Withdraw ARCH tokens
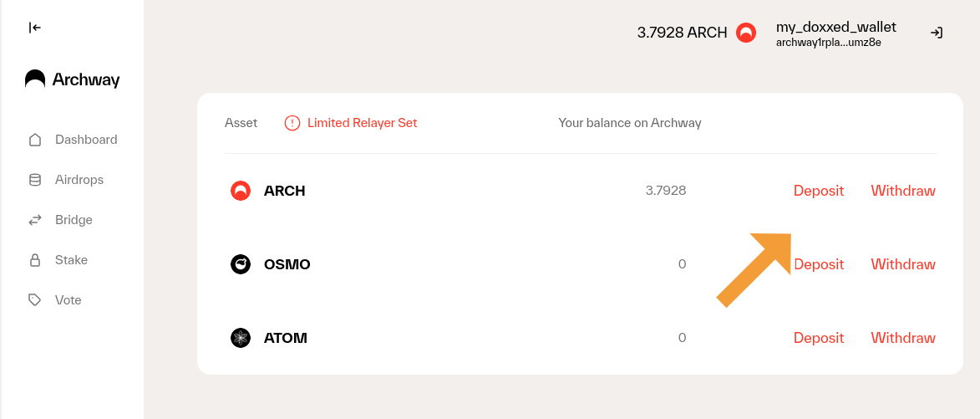The width and height of the screenshot is (980, 419). point(902,191)
